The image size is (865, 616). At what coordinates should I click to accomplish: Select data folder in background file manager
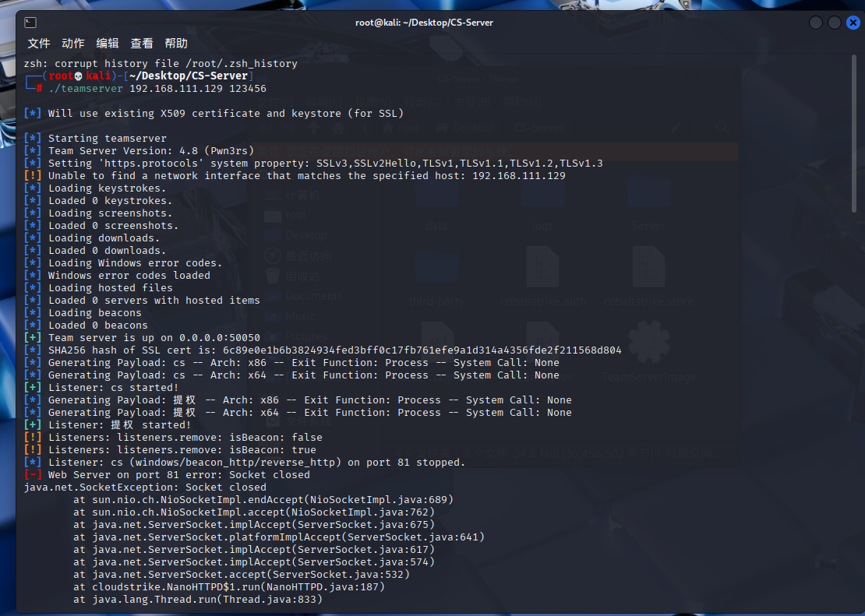pos(436,204)
